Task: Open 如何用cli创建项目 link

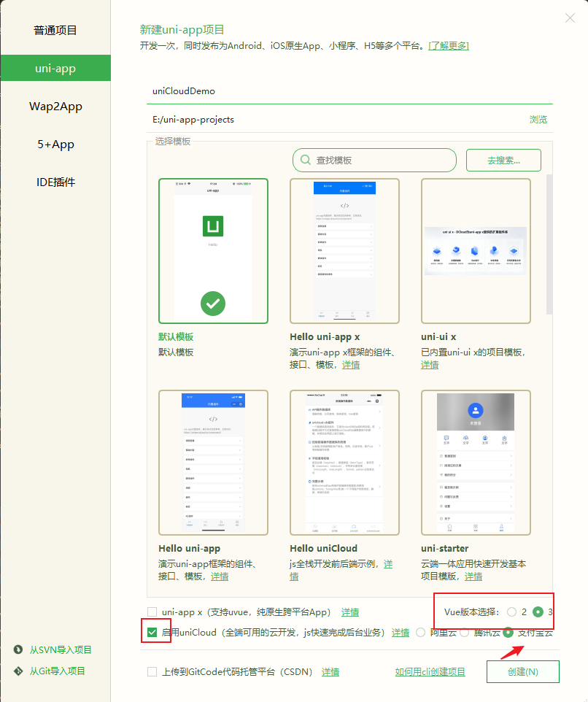Action: pyautogui.click(x=430, y=672)
